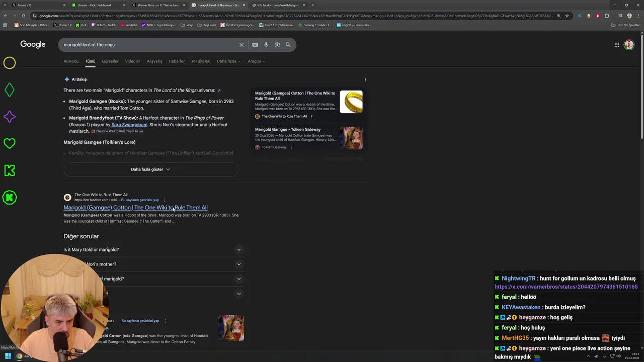
Task: Open options for Tolkien Gateway source card
Action: (x=291, y=147)
